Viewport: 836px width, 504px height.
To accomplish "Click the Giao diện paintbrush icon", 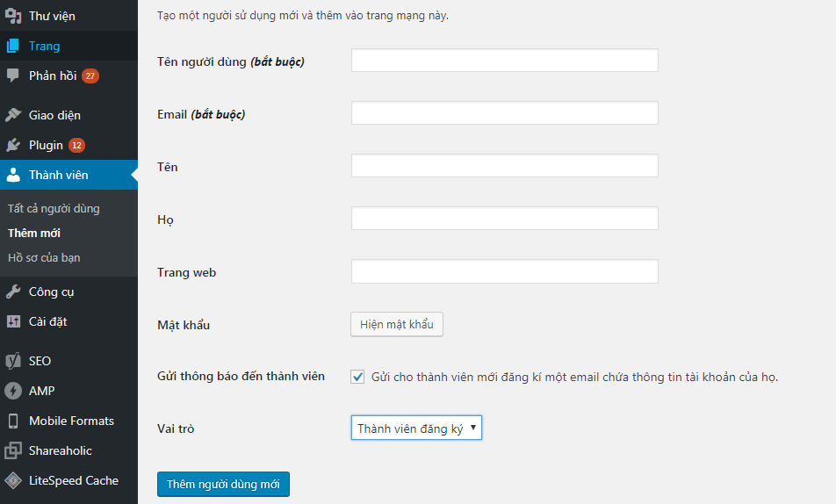I will 13,115.
